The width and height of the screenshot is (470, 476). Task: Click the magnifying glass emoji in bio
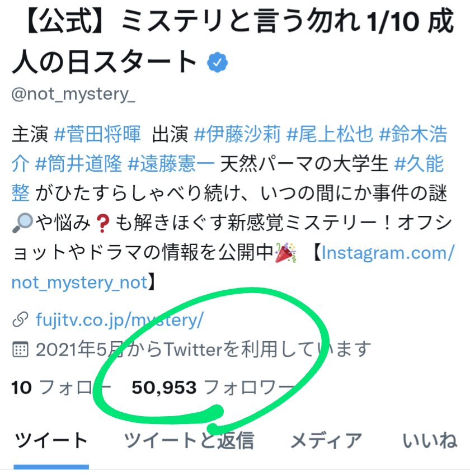coord(22,223)
